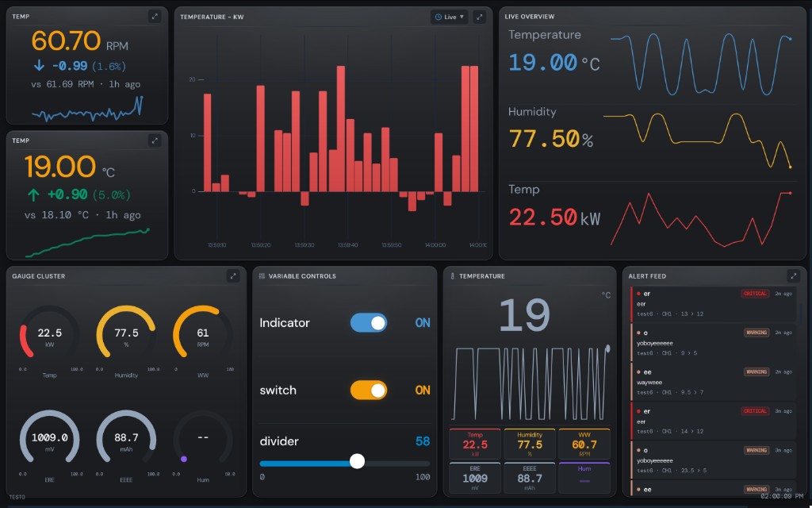Click the EEEE 88.7 mAh tile
Viewport: 812px width, 508px height.
[530, 477]
